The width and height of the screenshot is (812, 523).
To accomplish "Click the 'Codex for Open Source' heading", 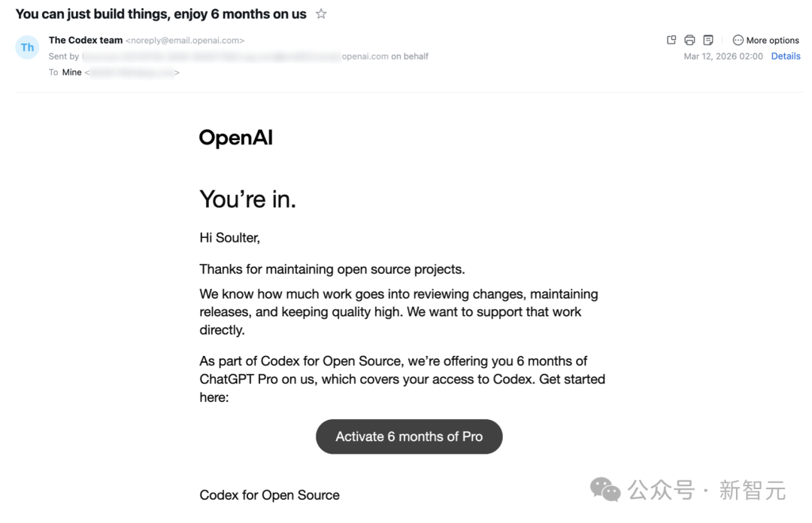I will [x=269, y=495].
